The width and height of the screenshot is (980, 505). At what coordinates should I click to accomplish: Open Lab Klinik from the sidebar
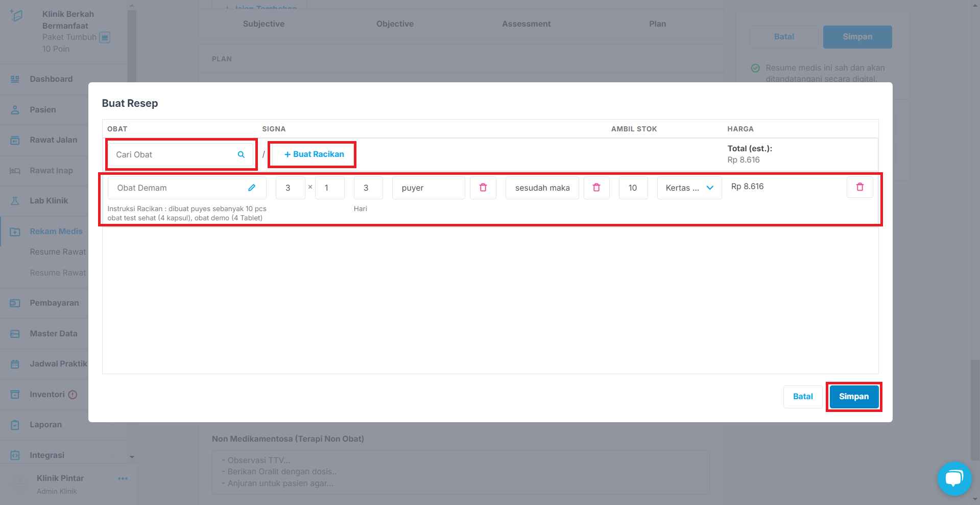point(49,201)
